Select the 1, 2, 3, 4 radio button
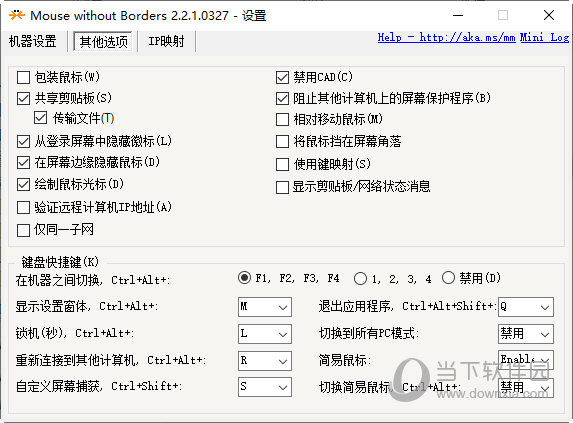 tap(360, 279)
